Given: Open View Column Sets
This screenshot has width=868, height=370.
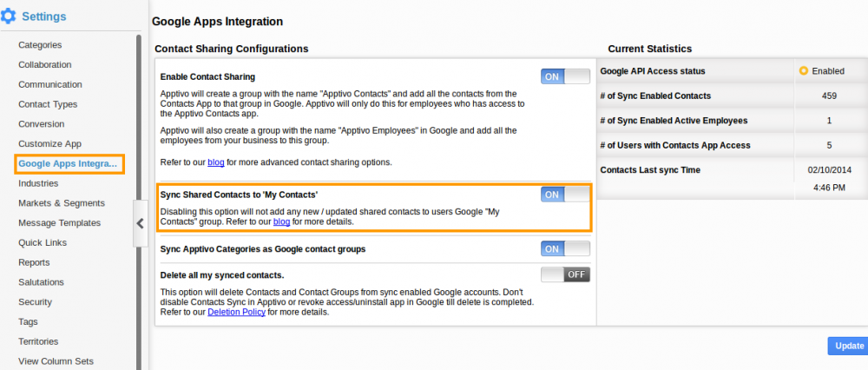Looking at the screenshot, I should (x=56, y=361).
